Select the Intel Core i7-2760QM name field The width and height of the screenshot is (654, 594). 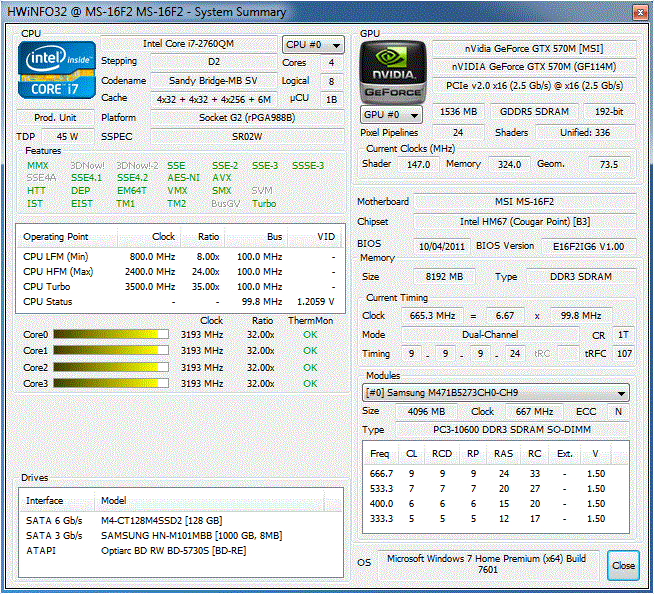click(189, 44)
